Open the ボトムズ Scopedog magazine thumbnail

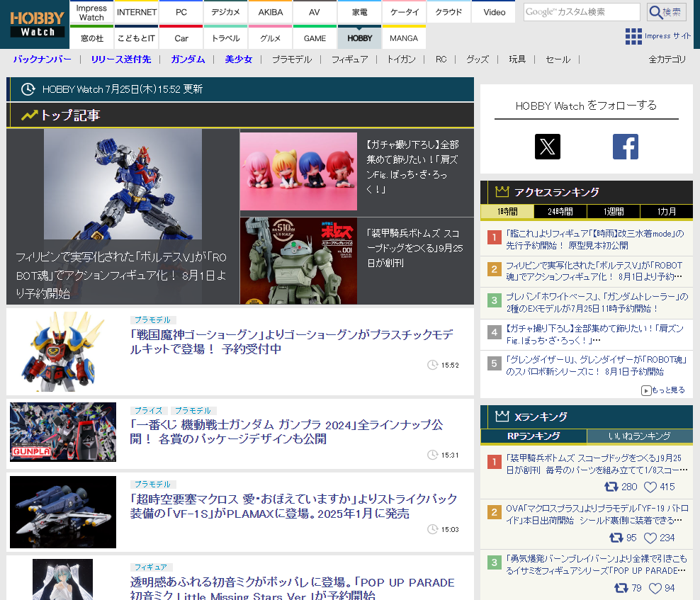[298, 261]
